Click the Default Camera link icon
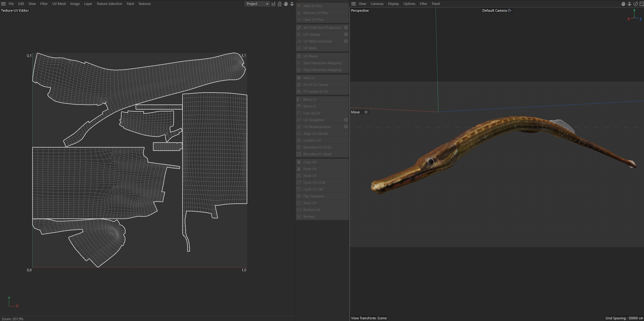The height and width of the screenshot is (321, 644). click(x=509, y=11)
